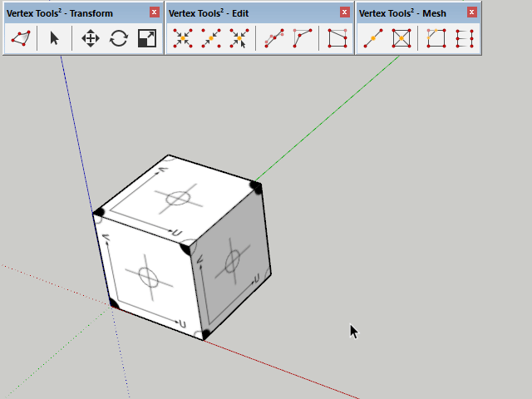The height and width of the screenshot is (399, 532).
Task: Click the third icon in Mesh toolbar
Action: click(436, 38)
